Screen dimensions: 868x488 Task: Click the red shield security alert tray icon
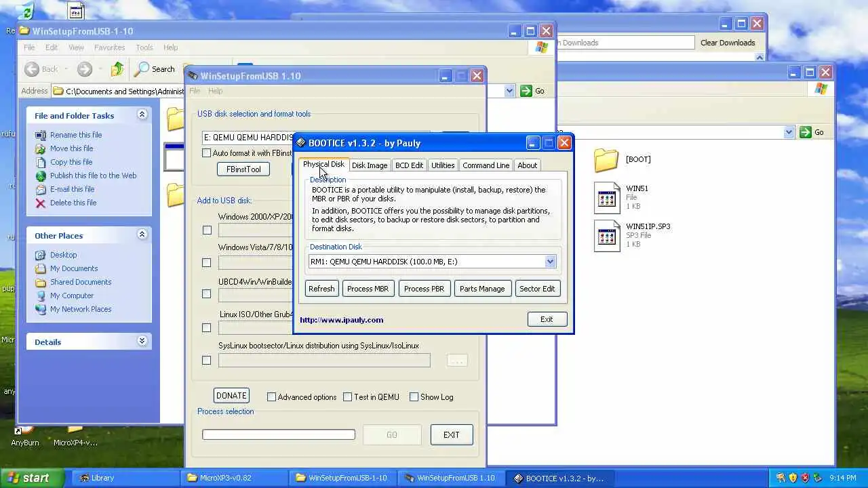pyautogui.click(x=805, y=478)
